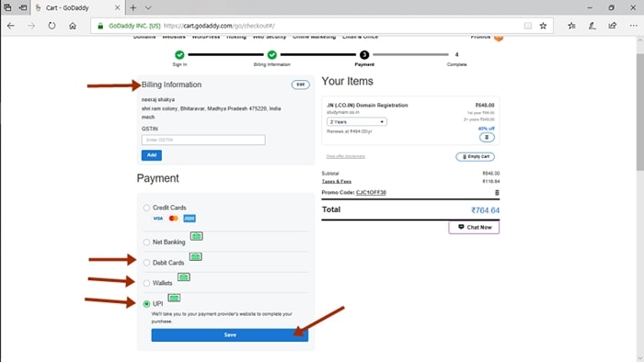Screen dimensions: 644x362
Task: Click the Total amount ₹764.64
Action: [486, 210]
